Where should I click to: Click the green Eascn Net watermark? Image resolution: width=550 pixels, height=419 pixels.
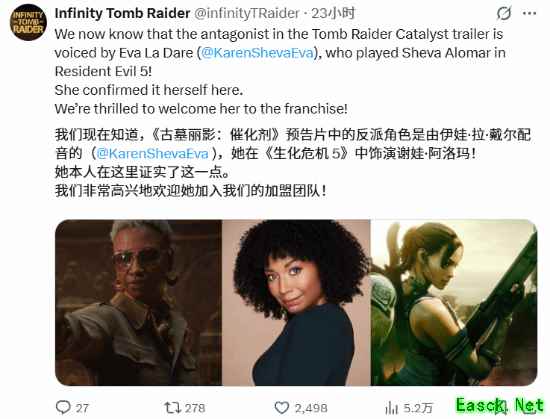click(x=501, y=405)
